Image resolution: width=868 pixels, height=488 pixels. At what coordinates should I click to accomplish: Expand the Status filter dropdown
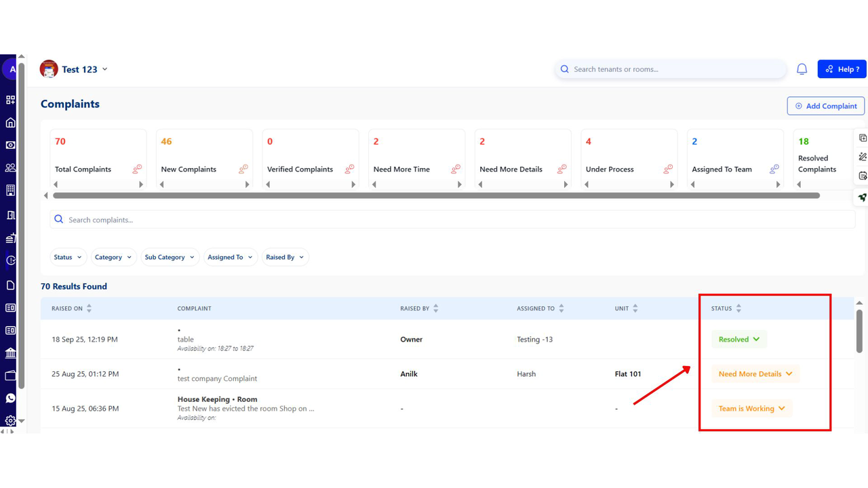[x=68, y=258]
